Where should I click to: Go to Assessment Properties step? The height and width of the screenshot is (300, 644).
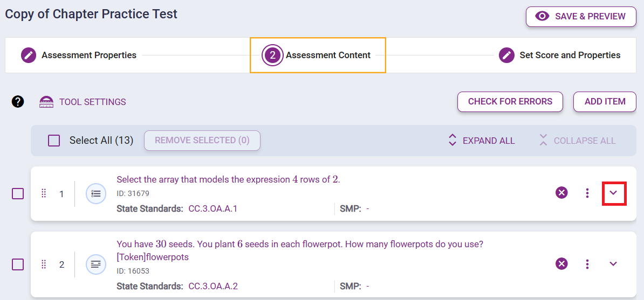[79, 55]
